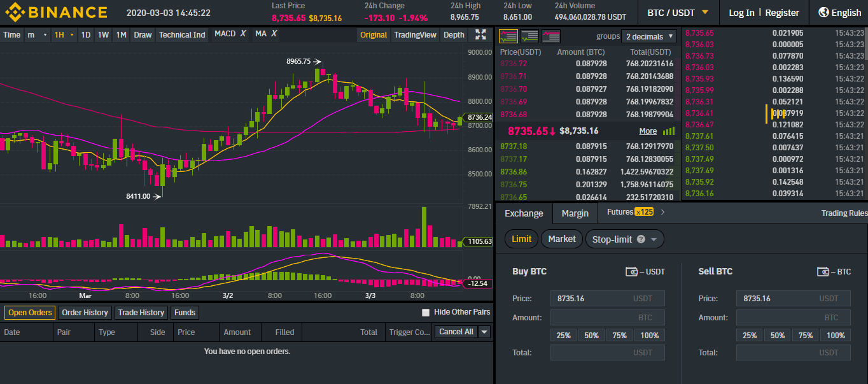The width and height of the screenshot is (868, 384).
Task: Choose 25% in the Sell BTC form
Action: tap(750, 336)
